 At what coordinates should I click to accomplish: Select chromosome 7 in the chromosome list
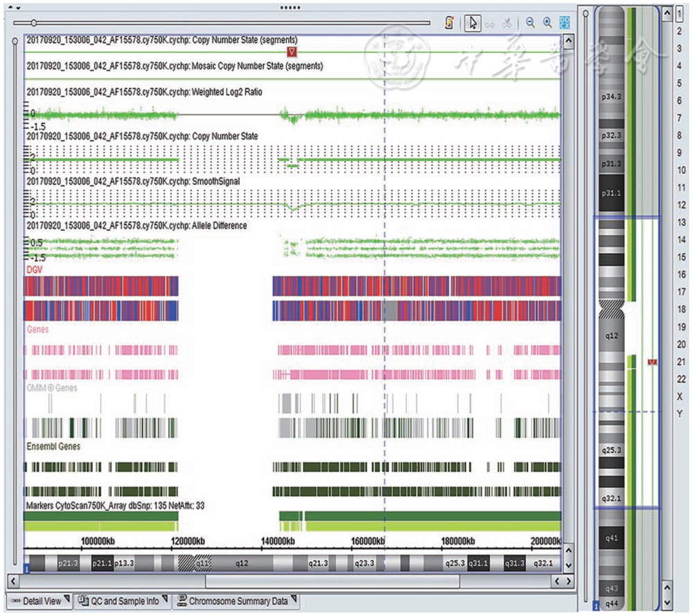click(x=681, y=118)
